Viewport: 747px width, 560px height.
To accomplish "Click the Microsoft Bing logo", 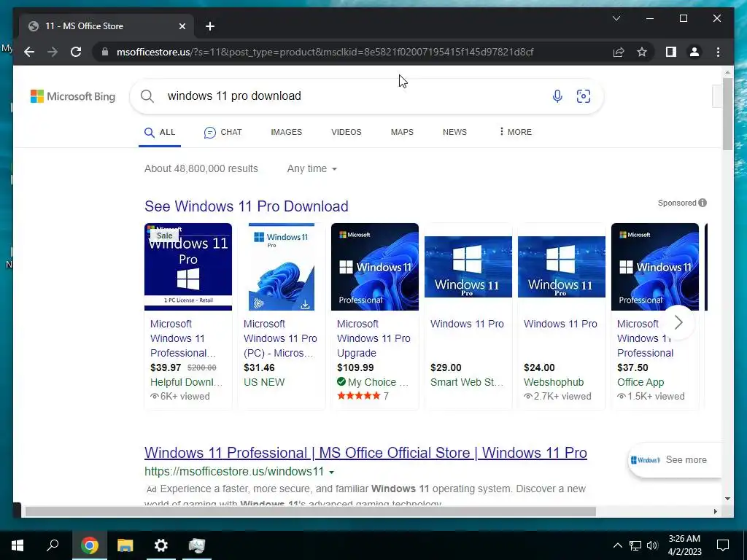I will pyautogui.click(x=73, y=96).
